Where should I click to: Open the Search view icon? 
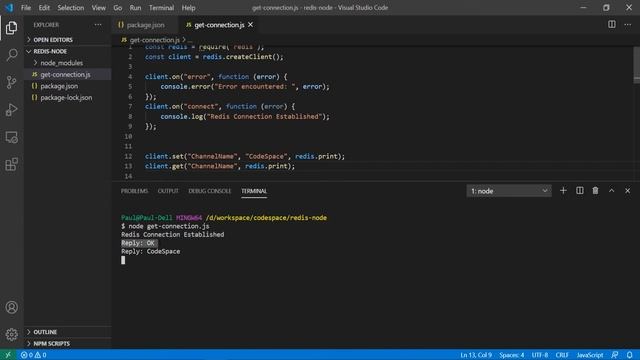coord(11,55)
